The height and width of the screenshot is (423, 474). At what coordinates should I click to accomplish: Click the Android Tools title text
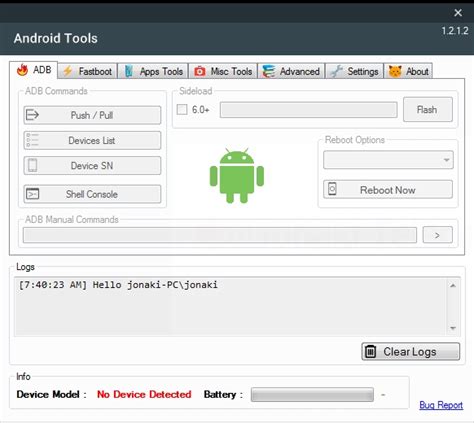click(56, 38)
